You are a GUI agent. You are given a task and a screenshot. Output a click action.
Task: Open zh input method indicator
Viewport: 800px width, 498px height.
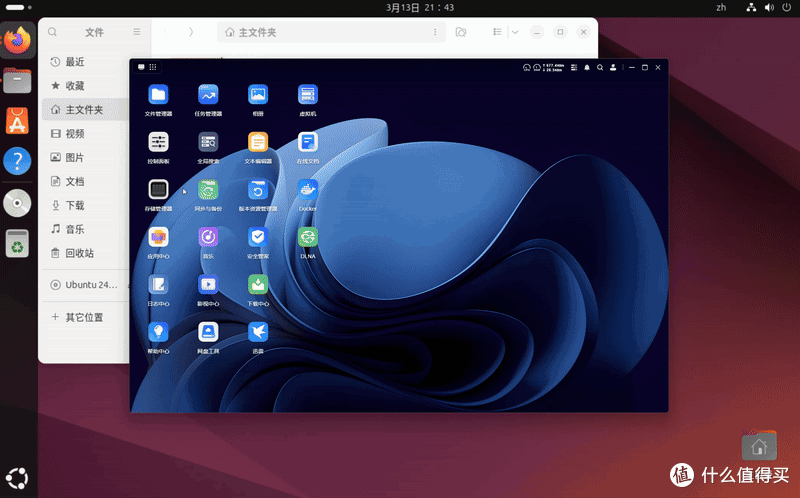pos(721,7)
